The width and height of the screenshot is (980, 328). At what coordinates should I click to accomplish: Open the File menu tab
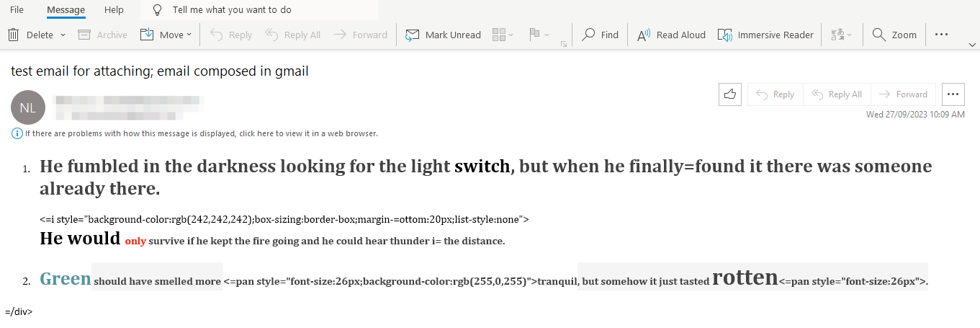pos(17,10)
